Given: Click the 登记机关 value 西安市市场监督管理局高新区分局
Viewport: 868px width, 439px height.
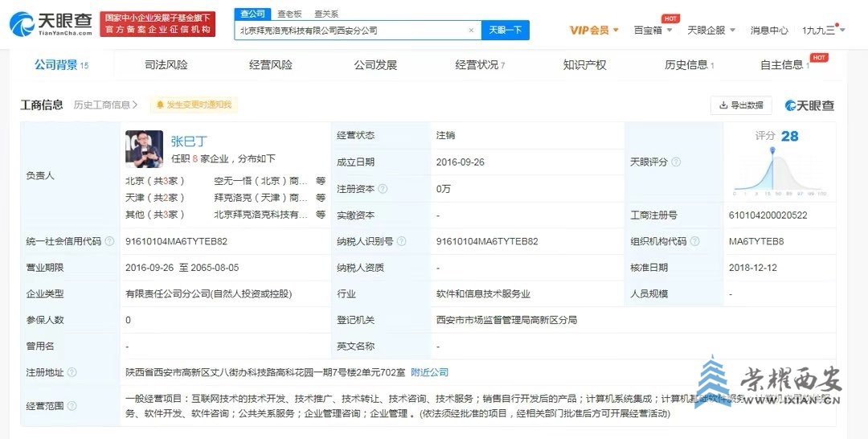Looking at the screenshot, I should pyautogui.click(x=506, y=320).
